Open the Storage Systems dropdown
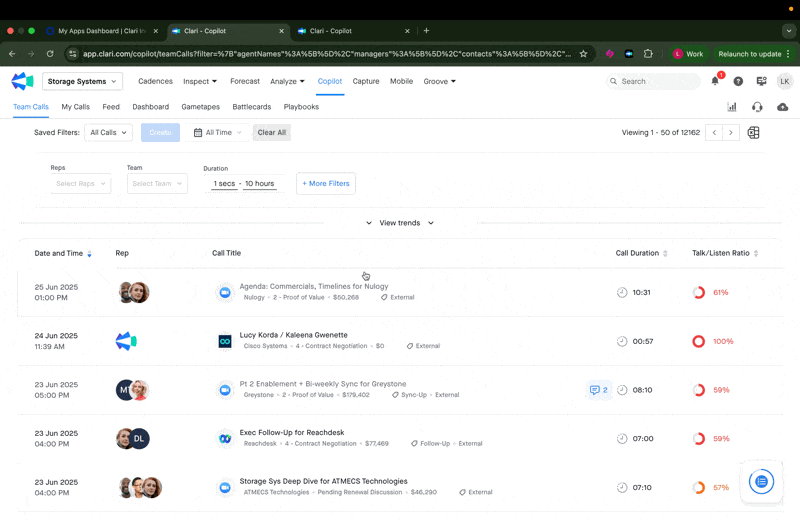The image size is (800, 520). click(82, 81)
